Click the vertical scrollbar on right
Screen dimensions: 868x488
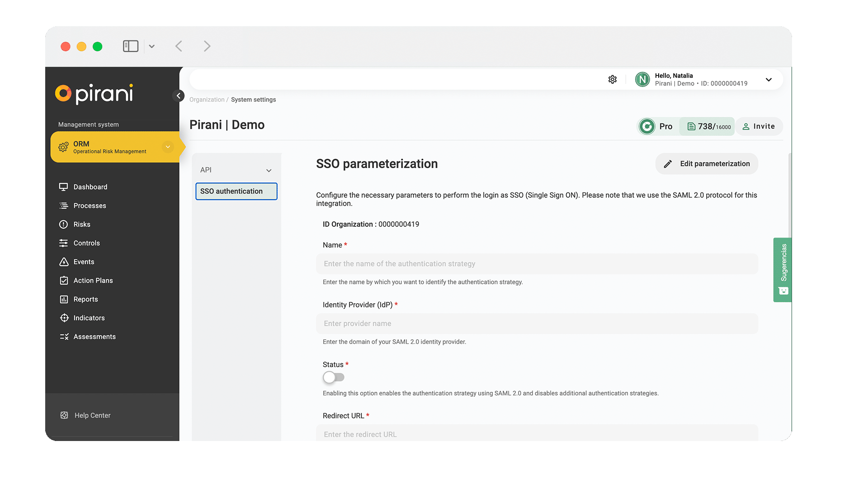pyautogui.click(x=789, y=194)
